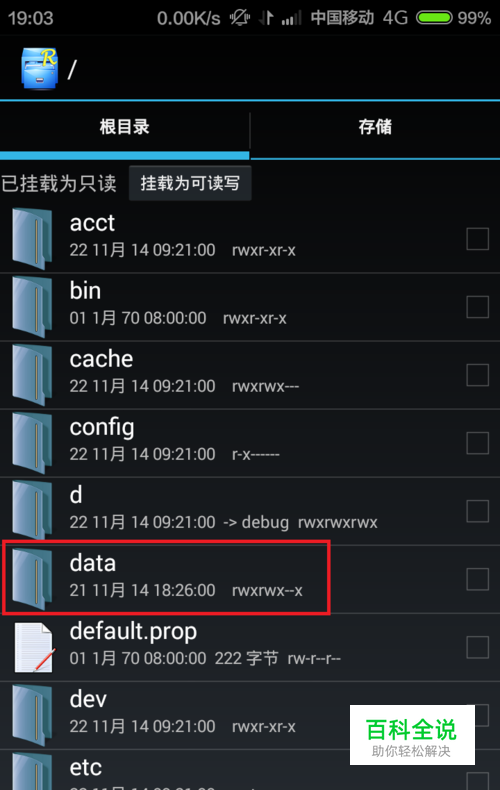Open the acct folder icon
Viewport: 500px width, 790px height.
32,239
